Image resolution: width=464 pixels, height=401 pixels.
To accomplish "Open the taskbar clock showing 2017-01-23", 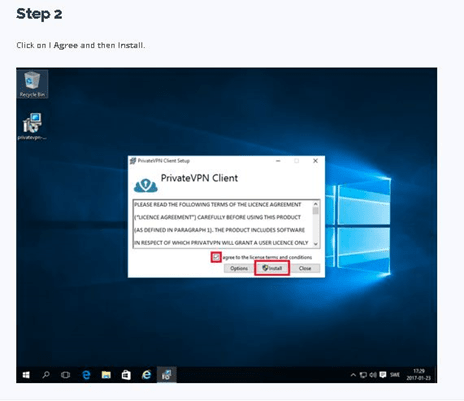I will click(x=419, y=375).
